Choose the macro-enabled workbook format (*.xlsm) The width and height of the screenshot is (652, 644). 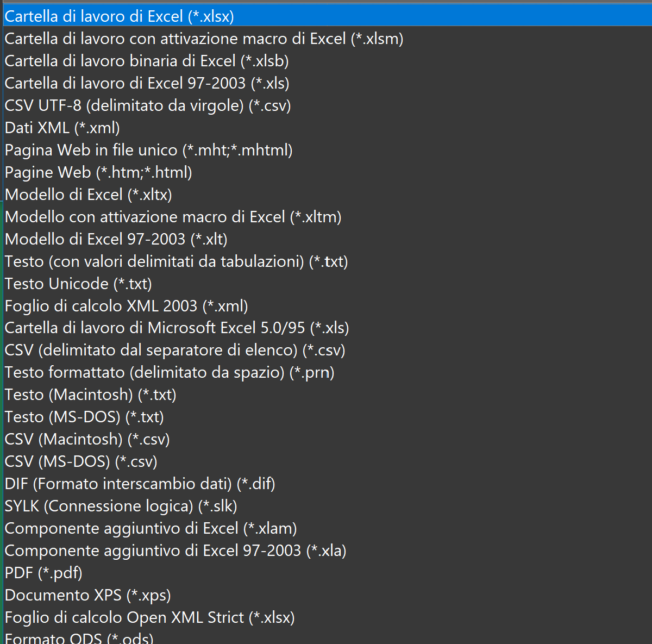click(327, 39)
